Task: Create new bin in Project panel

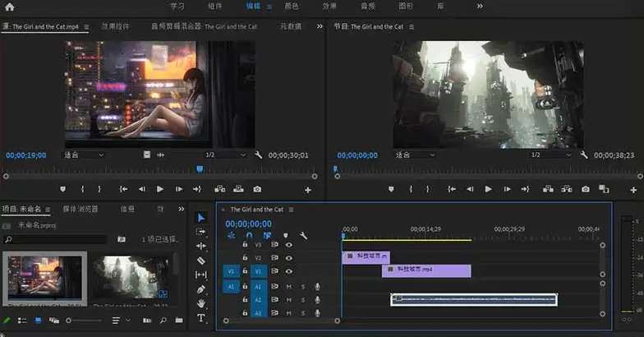Action: 179,321
